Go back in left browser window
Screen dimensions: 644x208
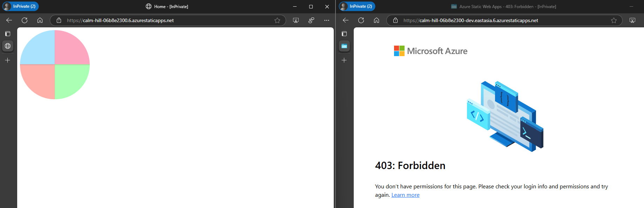click(x=9, y=20)
